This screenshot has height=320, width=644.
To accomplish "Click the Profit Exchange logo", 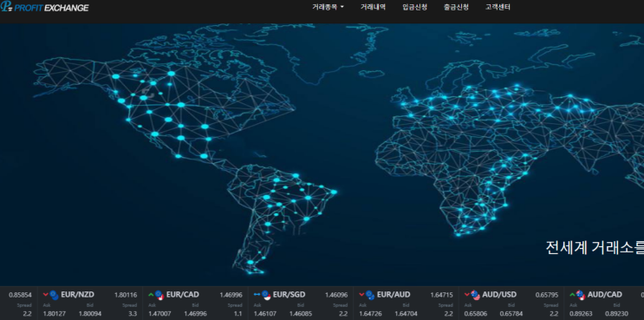I will pyautogui.click(x=44, y=7).
